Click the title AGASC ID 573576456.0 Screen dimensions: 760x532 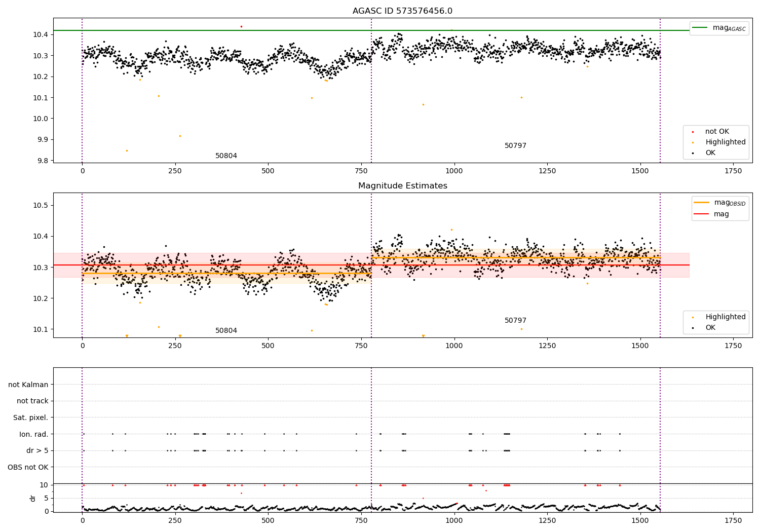tap(402, 11)
